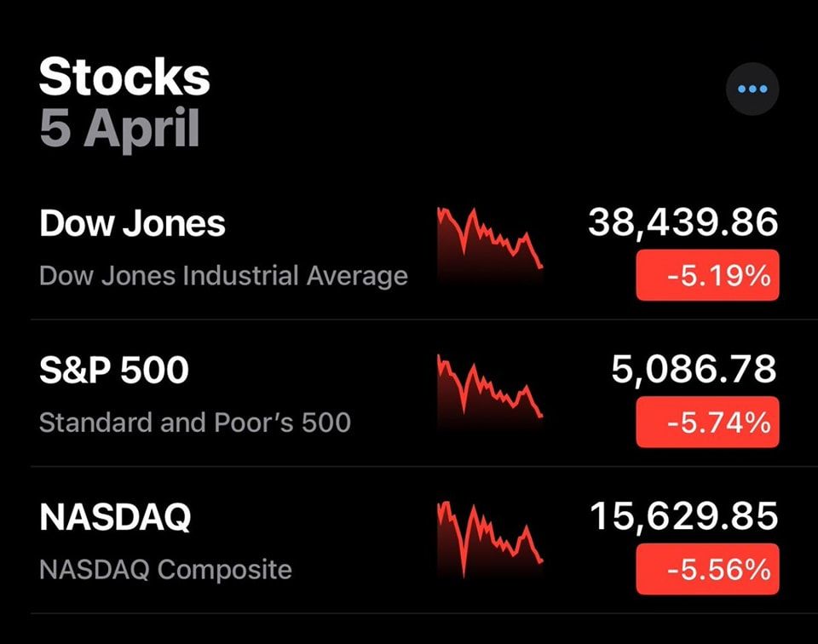
Task: Tap the Stocks header title
Action: (124, 77)
